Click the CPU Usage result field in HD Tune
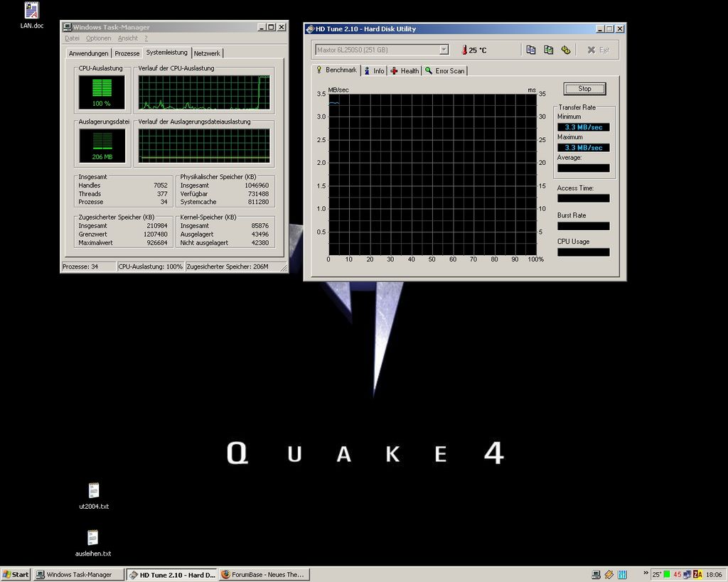Screen dimensions: 728x582 (x=583, y=252)
